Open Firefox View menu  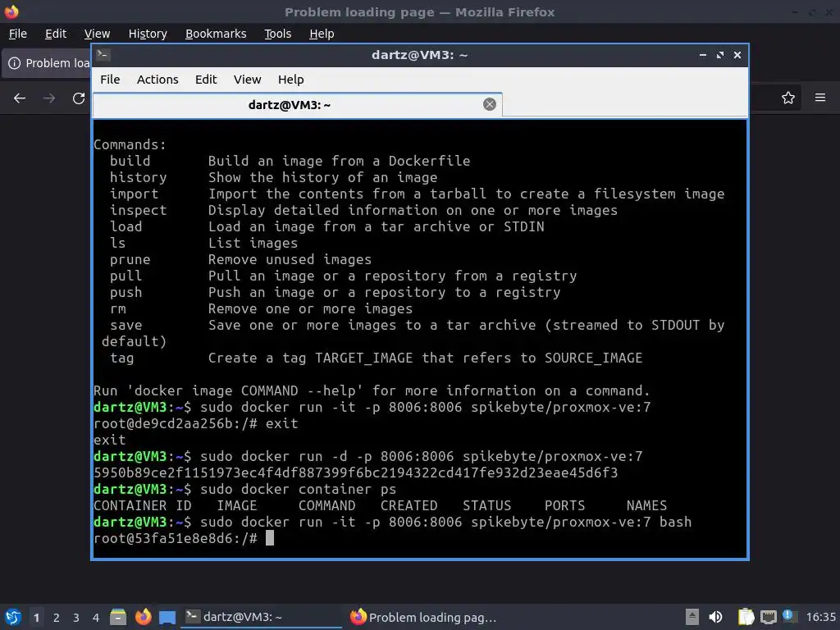pyautogui.click(x=97, y=34)
